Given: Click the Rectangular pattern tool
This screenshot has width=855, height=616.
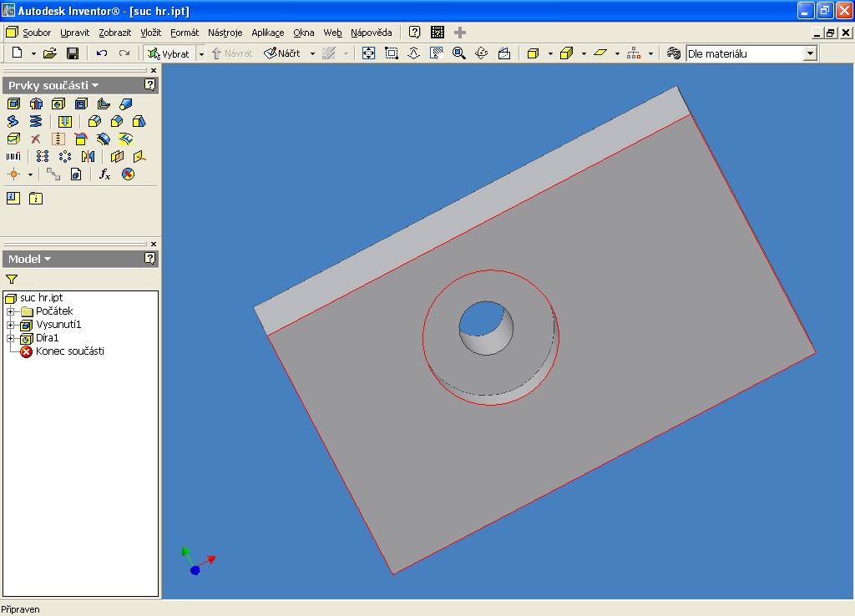Looking at the screenshot, I should [x=43, y=156].
